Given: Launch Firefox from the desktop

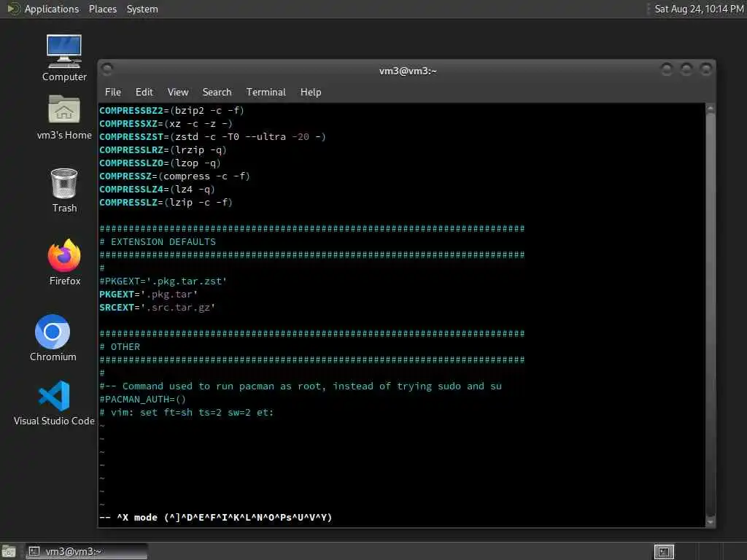Looking at the screenshot, I should pyautogui.click(x=64, y=262).
